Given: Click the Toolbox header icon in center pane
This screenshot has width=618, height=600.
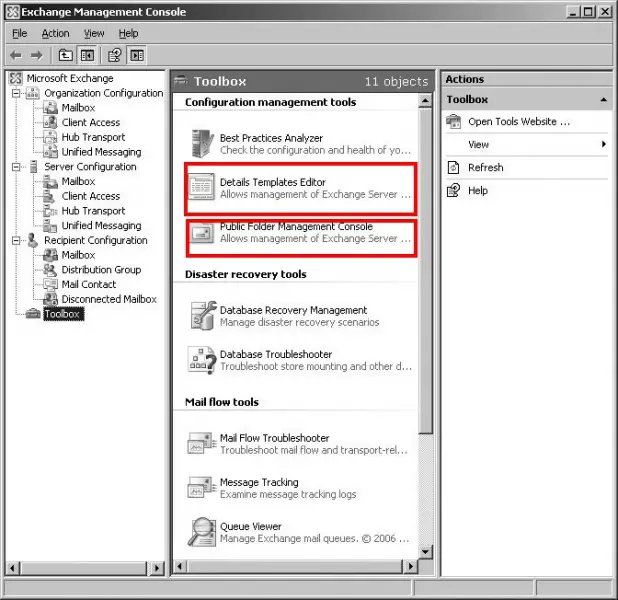Looking at the screenshot, I should point(181,80).
